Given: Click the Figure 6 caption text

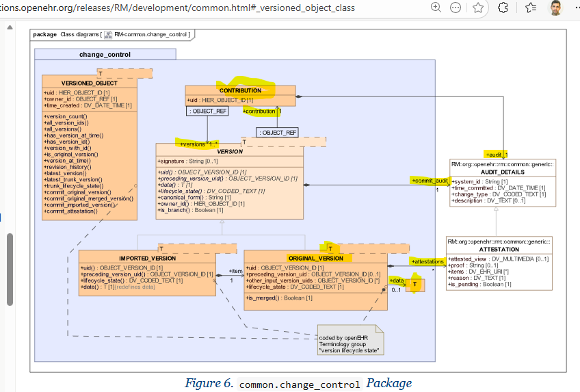Looking at the screenshot, I should coord(298,383).
